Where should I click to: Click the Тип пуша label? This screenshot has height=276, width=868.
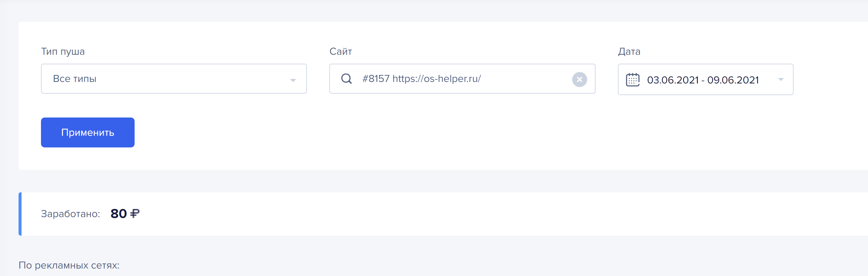click(x=63, y=51)
